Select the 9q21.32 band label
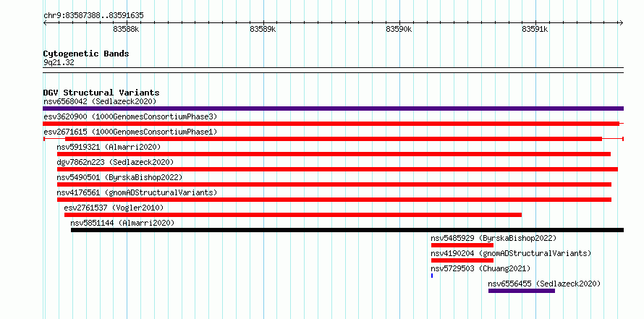 point(59,62)
